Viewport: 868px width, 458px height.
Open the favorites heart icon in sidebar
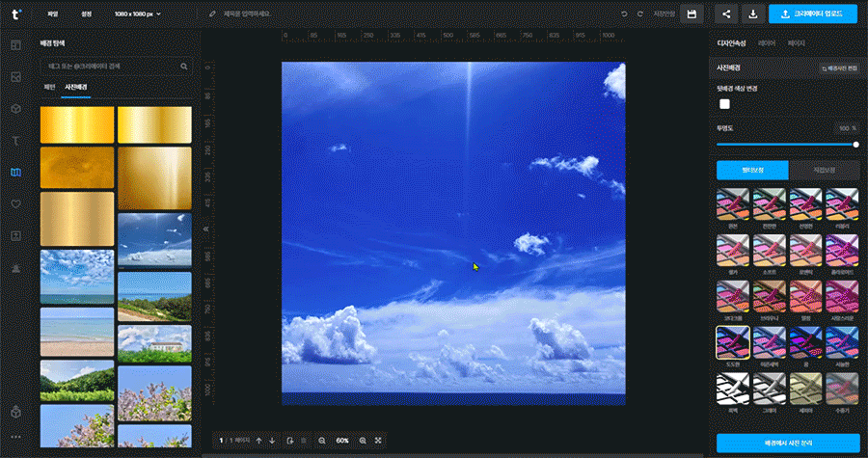pos(15,204)
